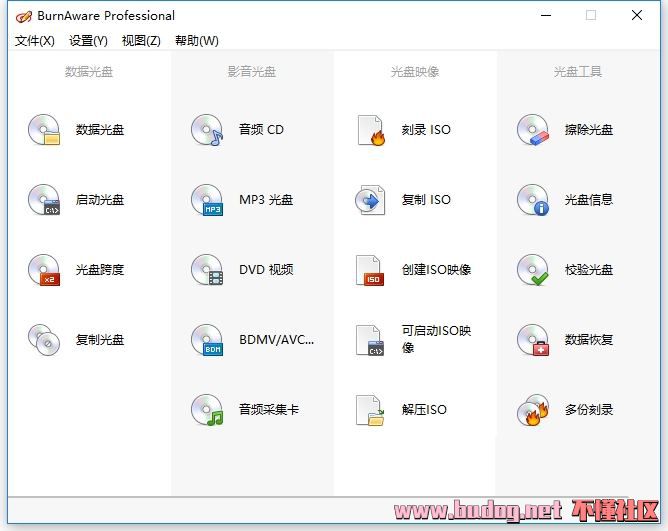Select the 解压ISO folder file icon
This screenshot has width=668, height=531.
pyautogui.click(x=370, y=410)
